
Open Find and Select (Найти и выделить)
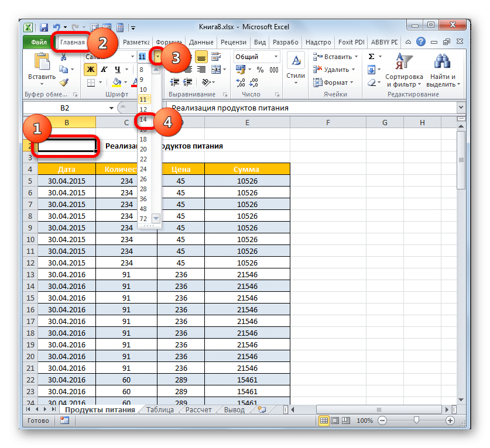(x=443, y=69)
